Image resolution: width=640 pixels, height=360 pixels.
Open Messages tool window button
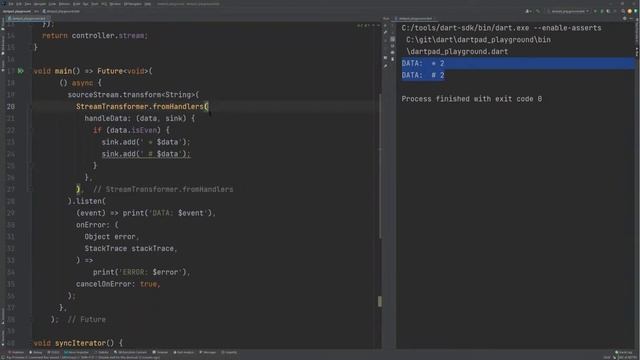click(x=208, y=352)
